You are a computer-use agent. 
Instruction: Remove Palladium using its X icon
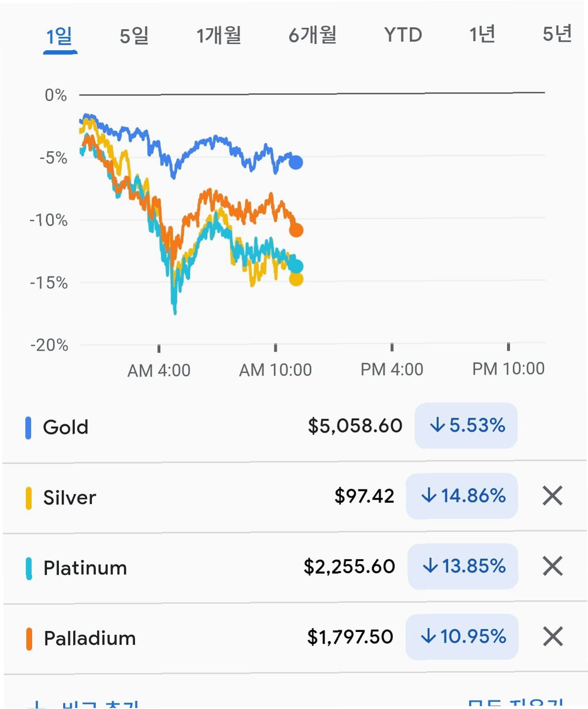point(553,636)
